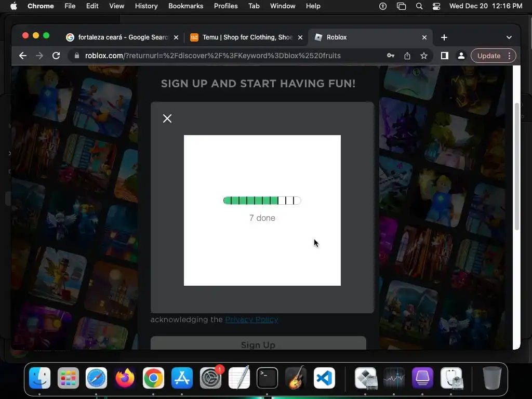The width and height of the screenshot is (532, 399).
Task: Go forward in browser history
Action: (39, 56)
